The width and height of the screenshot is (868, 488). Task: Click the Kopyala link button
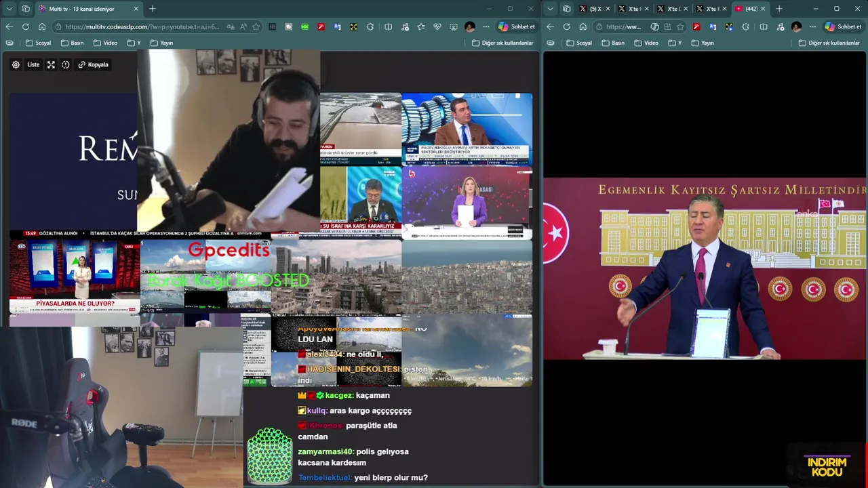pyautogui.click(x=93, y=64)
